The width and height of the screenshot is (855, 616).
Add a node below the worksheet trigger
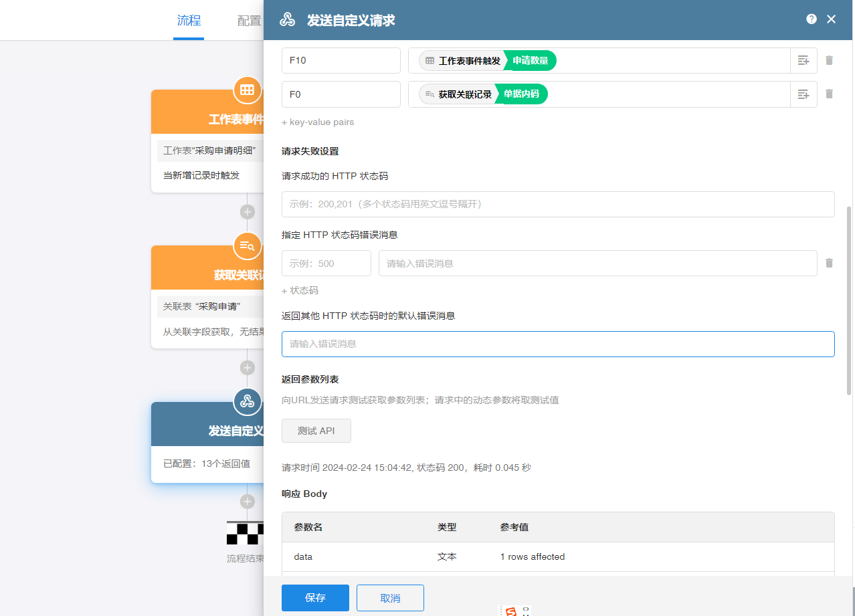(x=248, y=212)
